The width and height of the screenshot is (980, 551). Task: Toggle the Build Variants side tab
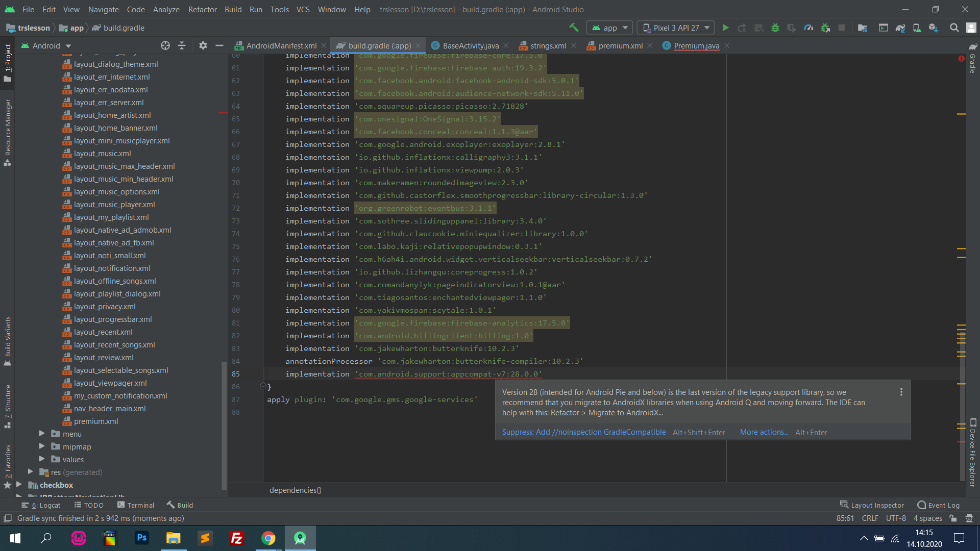coord(8,341)
